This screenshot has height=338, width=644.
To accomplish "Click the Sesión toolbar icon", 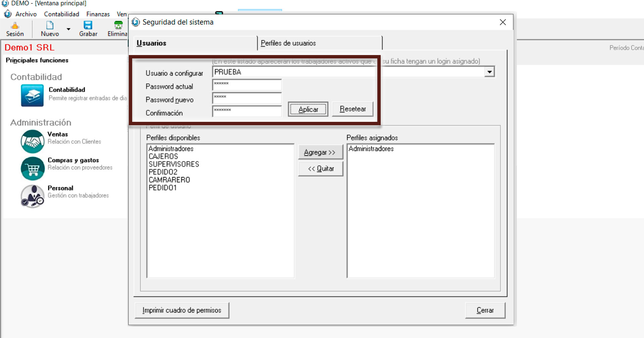I will click(15, 26).
